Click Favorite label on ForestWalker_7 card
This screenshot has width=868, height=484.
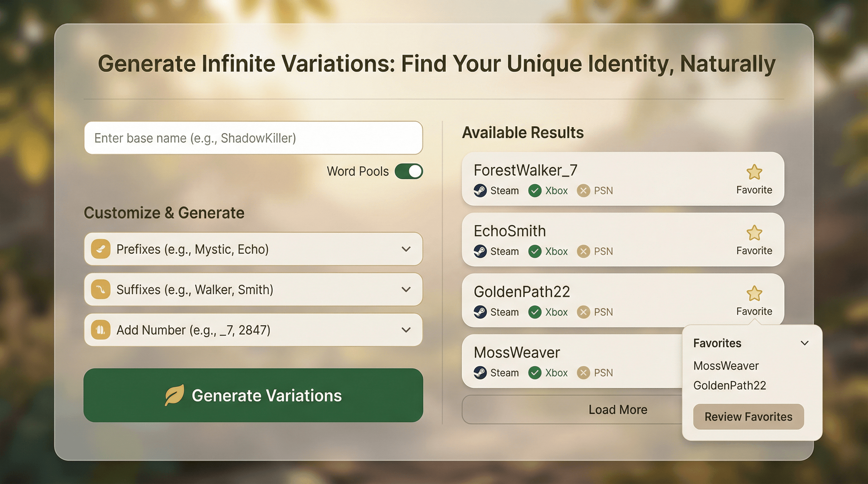coord(754,190)
